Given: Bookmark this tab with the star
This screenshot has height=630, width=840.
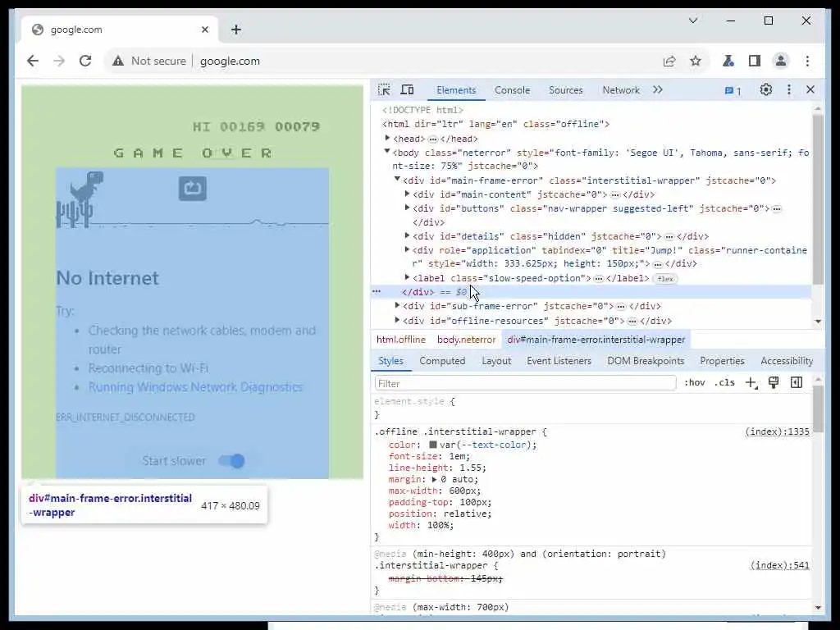Looking at the screenshot, I should pyautogui.click(x=696, y=61).
